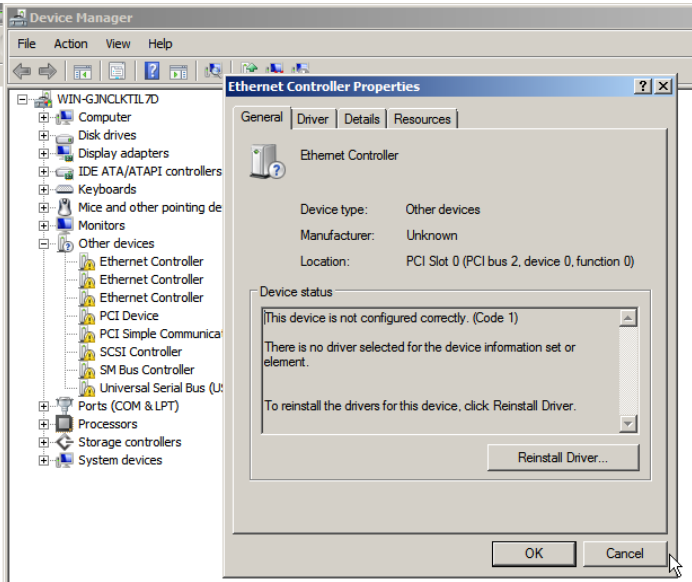Screen dimensions: 692x582
Task: Toggle the Show/Hide Console Tree toolbar icon
Action: 83,71
